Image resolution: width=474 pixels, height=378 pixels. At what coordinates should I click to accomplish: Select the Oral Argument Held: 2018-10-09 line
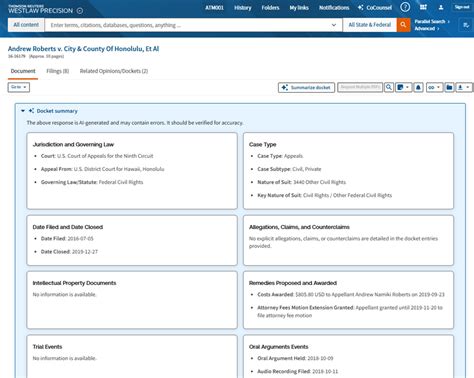click(x=295, y=358)
